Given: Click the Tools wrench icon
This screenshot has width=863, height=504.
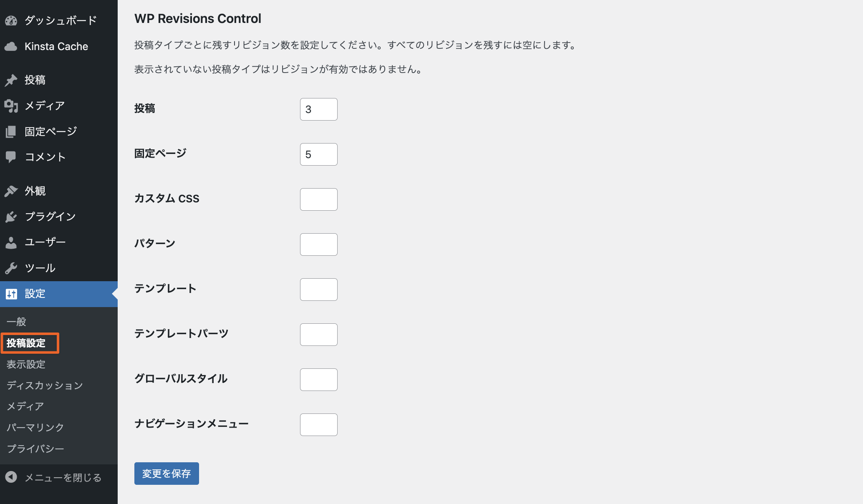Looking at the screenshot, I should click(11, 268).
